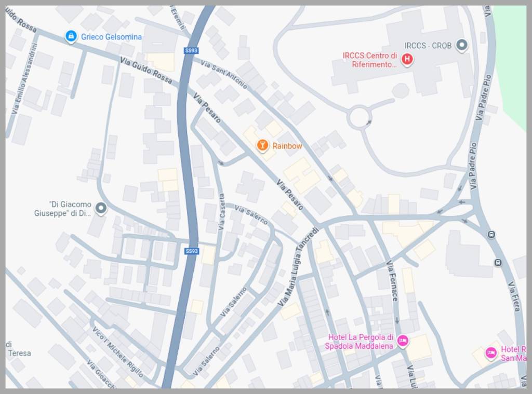The image size is (532, 394).
Task: Select the pink hotel marker near San Ma
Action: click(490, 353)
